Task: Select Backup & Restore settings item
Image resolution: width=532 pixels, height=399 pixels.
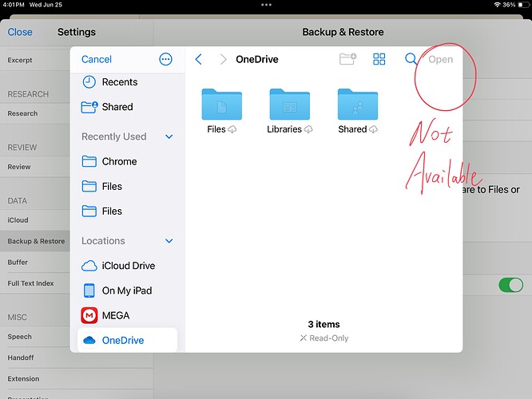Action: pos(35,241)
